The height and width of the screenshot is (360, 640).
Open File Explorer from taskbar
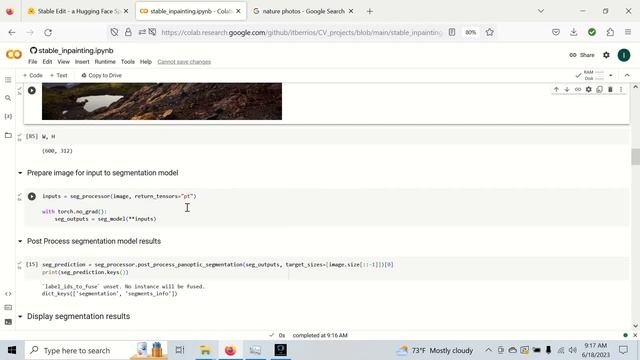click(x=205, y=350)
